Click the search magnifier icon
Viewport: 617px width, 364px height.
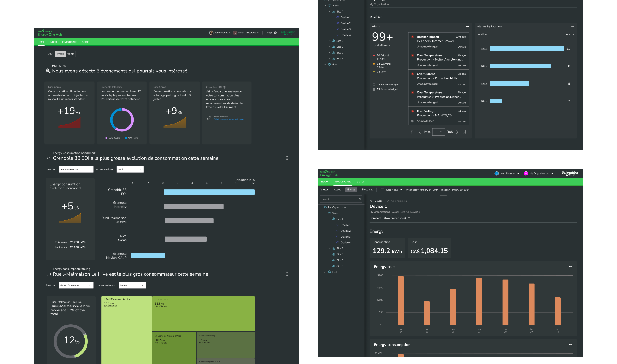[x=360, y=199]
